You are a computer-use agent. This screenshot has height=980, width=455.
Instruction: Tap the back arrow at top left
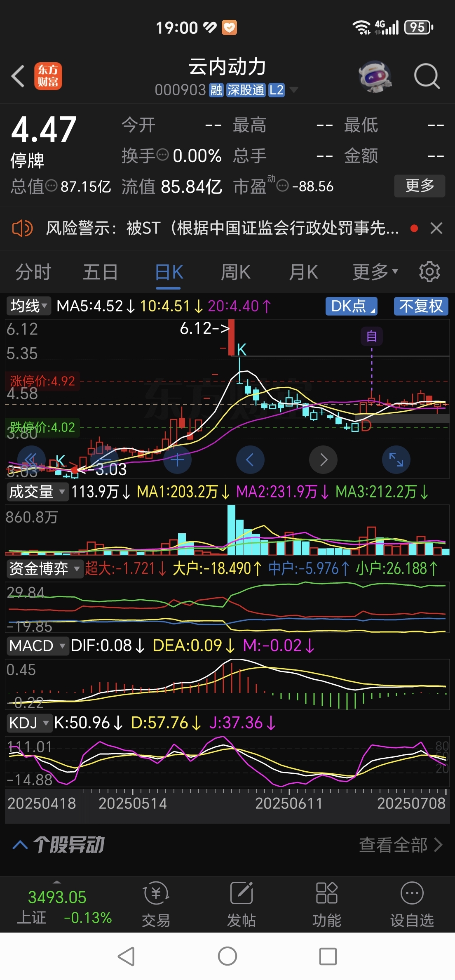tap(18, 76)
